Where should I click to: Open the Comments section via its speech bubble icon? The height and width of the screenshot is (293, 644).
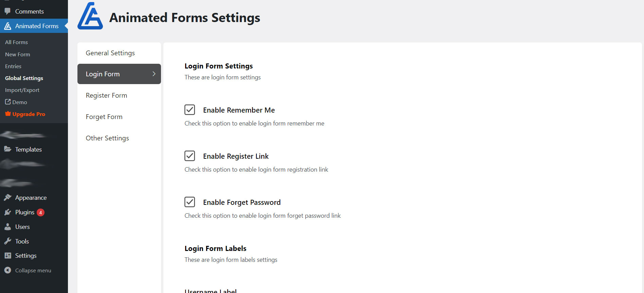[x=7, y=11]
